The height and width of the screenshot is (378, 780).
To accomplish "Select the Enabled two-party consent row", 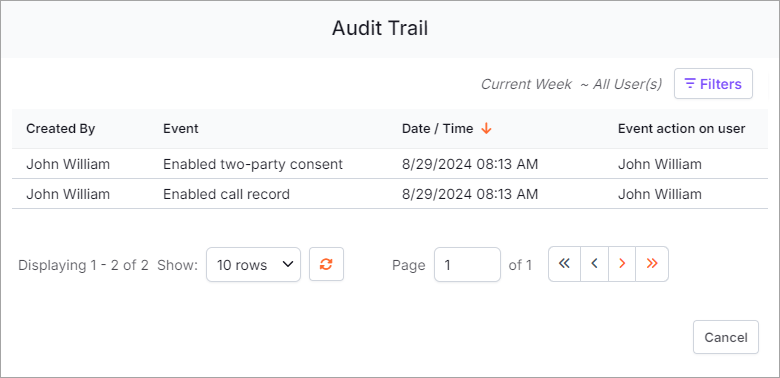I will [390, 164].
